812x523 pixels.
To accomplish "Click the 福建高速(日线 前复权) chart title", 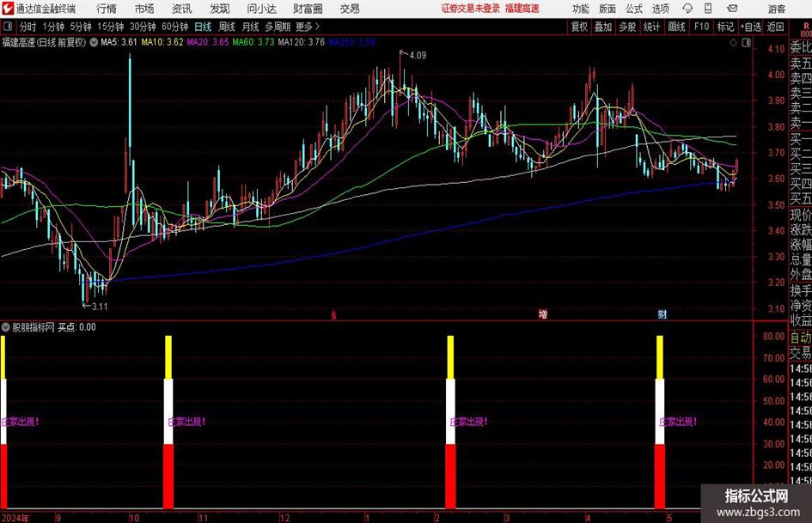I will pyautogui.click(x=44, y=42).
